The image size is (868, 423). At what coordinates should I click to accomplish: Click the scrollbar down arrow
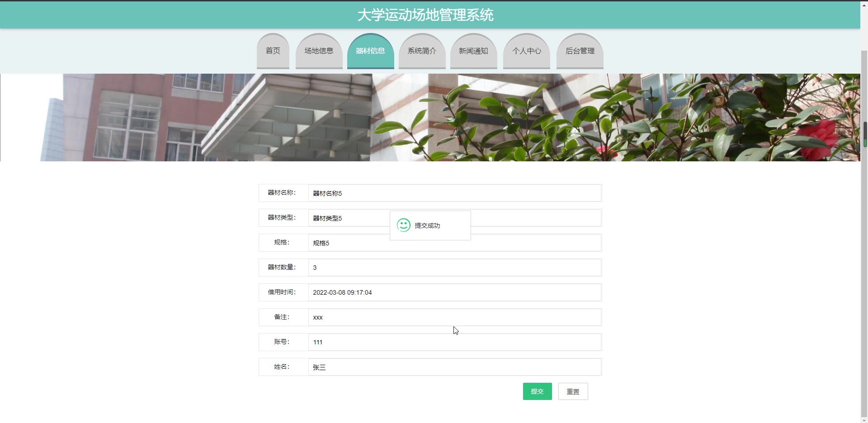point(864,420)
